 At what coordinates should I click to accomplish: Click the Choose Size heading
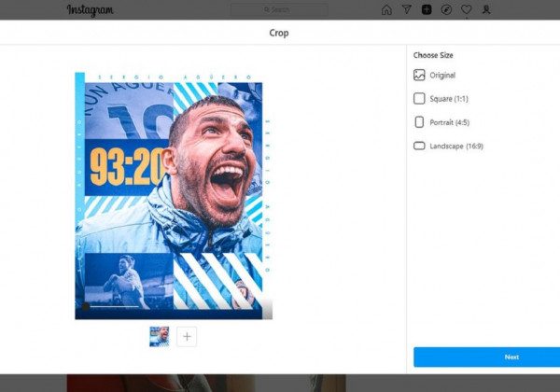tap(433, 55)
